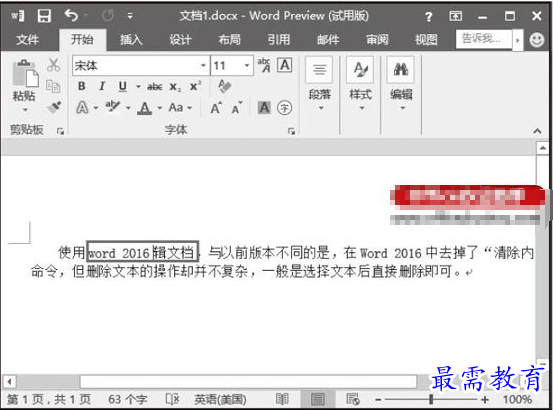Click the 粘贴 paste clipboard icon

(25, 74)
